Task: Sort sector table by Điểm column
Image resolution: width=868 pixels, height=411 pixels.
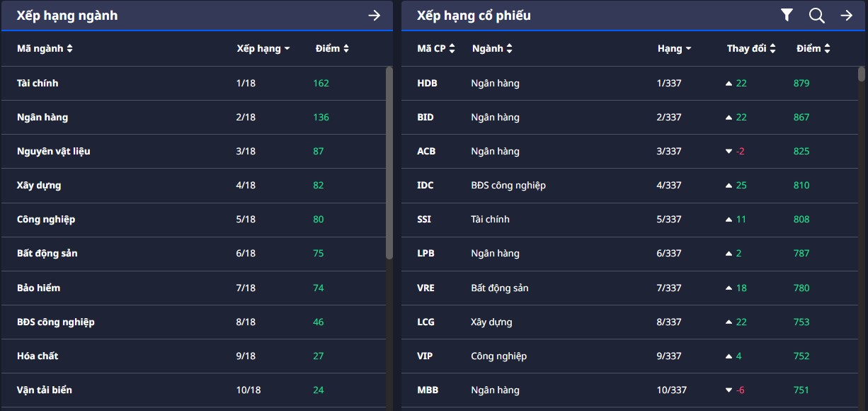Action: click(332, 49)
